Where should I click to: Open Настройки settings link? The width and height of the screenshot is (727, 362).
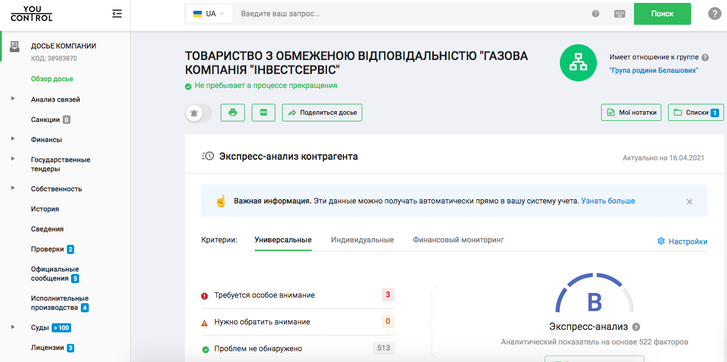tap(682, 241)
